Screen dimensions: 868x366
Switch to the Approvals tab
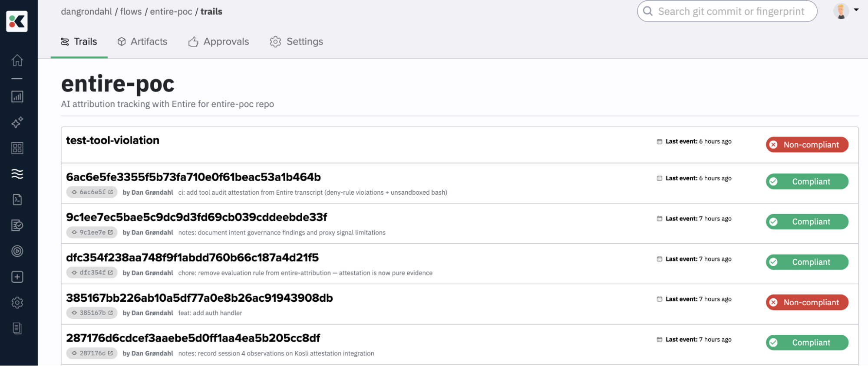tap(218, 42)
